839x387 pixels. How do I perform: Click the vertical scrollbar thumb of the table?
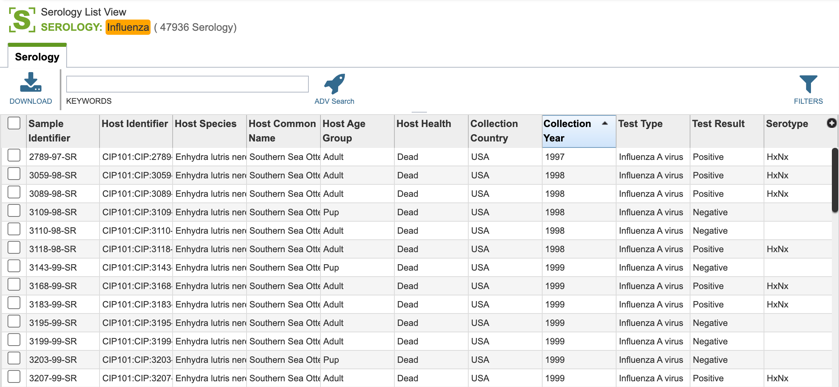coord(835,180)
